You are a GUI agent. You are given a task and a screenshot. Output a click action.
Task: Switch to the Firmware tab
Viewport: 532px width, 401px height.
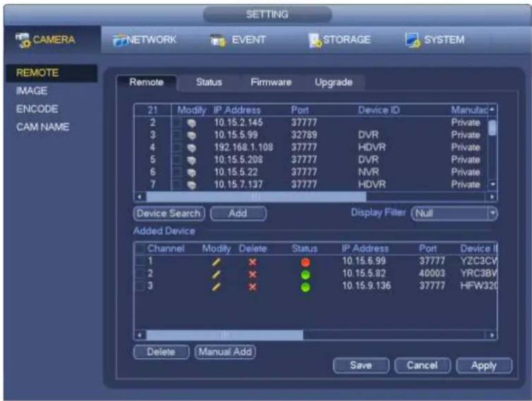tap(271, 82)
